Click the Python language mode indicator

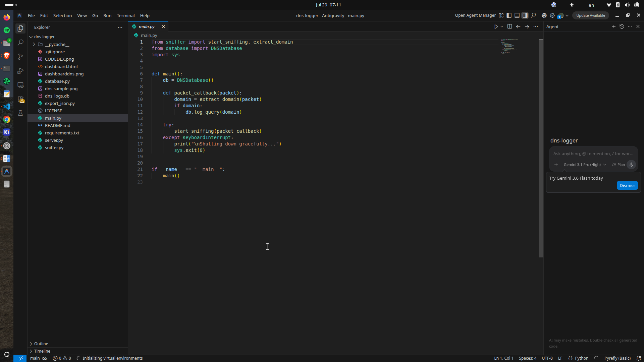pyautogui.click(x=582, y=358)
